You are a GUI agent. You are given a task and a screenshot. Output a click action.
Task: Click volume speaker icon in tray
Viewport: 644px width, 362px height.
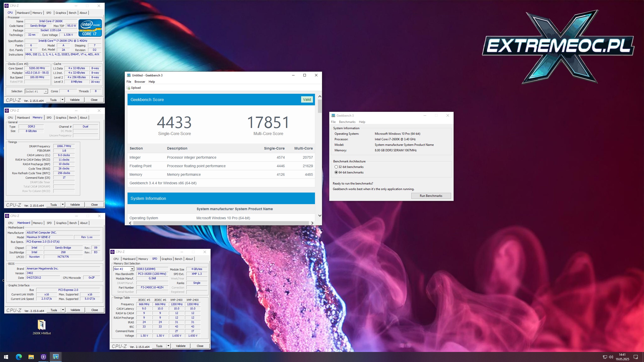pos(611,357)
